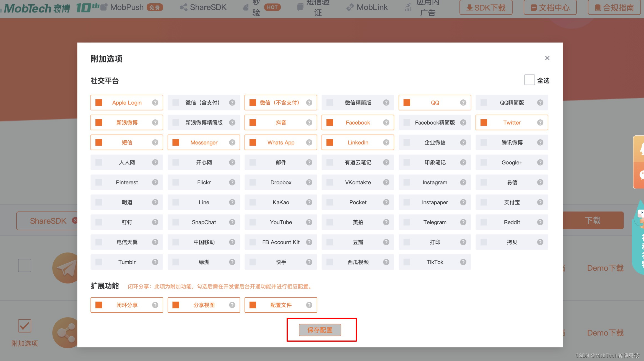Image resolution: width=644 pixels, height=361 pixels.
Task: Open the 文档中心 documentation center
Action: tap(550, 7)
